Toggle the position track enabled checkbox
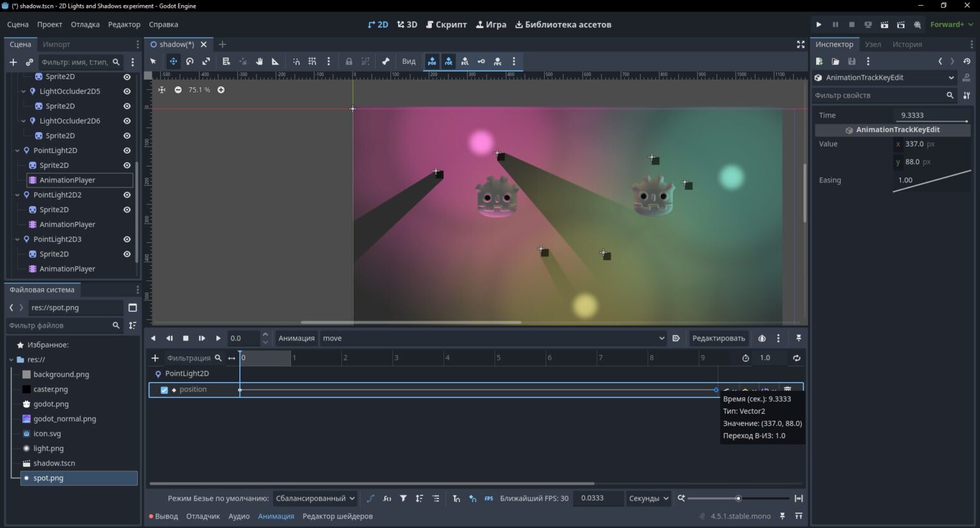Image resolution: width=980 pixels, height=528 pixels. pos(164,390)
